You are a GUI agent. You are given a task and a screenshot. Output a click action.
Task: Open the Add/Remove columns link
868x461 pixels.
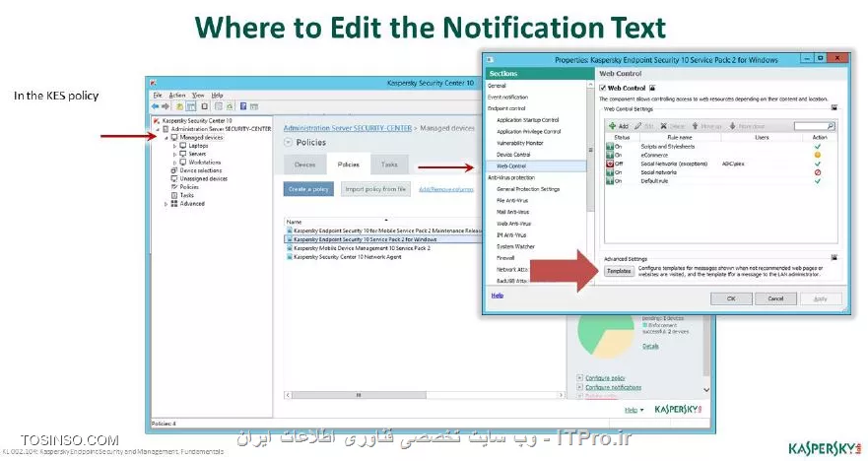pyautogui.click(x=445, y=189)
